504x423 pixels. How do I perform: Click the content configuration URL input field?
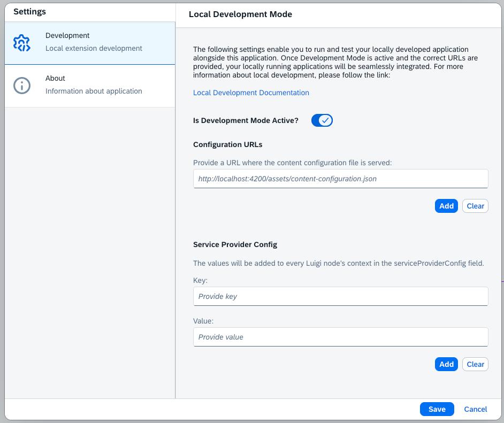point(341,178)
